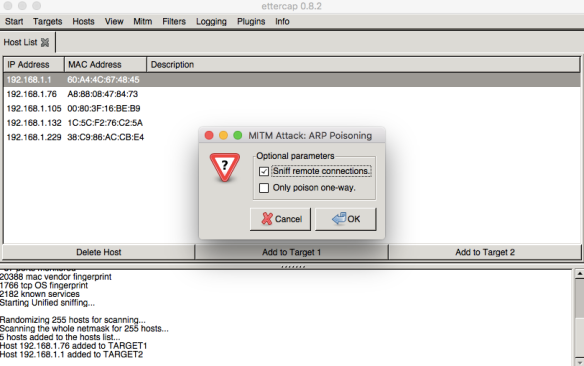Click the Add to Target 2 button

tap(485, 252)
